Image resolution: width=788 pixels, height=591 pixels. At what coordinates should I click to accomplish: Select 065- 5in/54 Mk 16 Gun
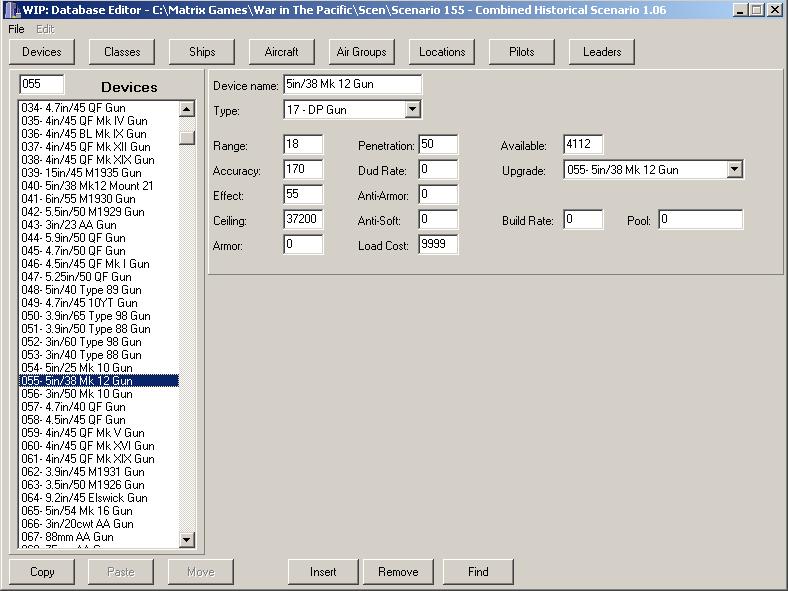[77, 511]
